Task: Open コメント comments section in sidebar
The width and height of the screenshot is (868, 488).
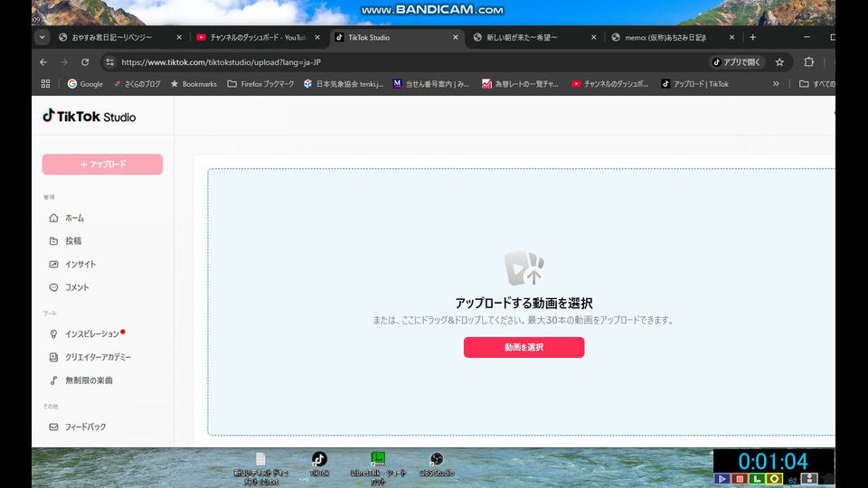Action: point(70,287)
